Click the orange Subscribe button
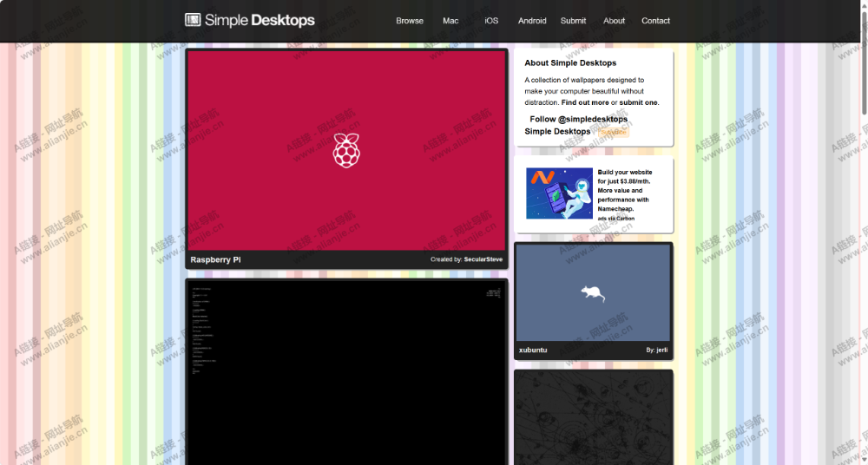Viewport: 868px width, 465px height. click(614, 132)
